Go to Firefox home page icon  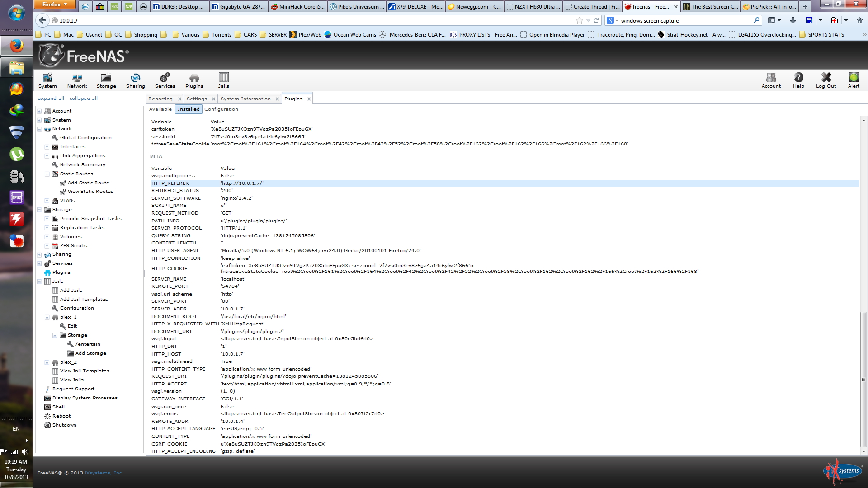pyautogui.click(x=859, y=20)
